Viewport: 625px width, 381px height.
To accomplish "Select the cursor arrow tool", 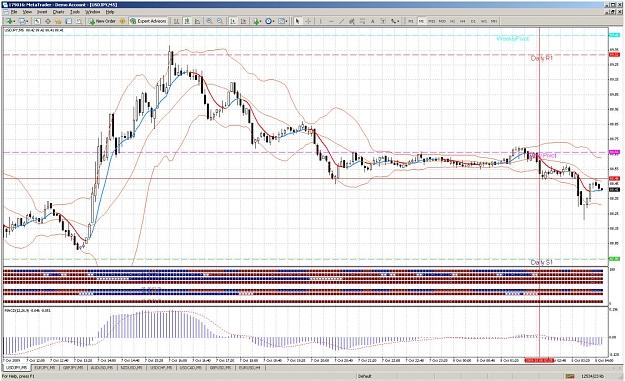I will tap(297, 21).
